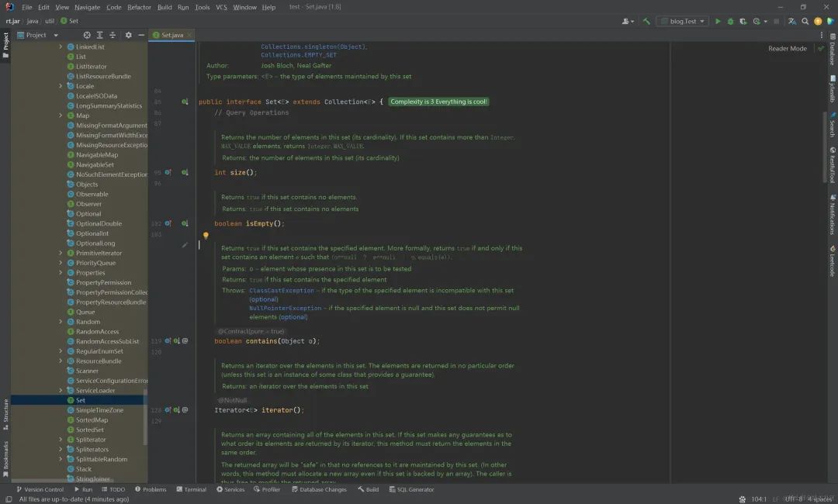838x504 pixels.
Task: Expand the LinkedList tree node
Action: pyautogui.click(x=61, y=47)
